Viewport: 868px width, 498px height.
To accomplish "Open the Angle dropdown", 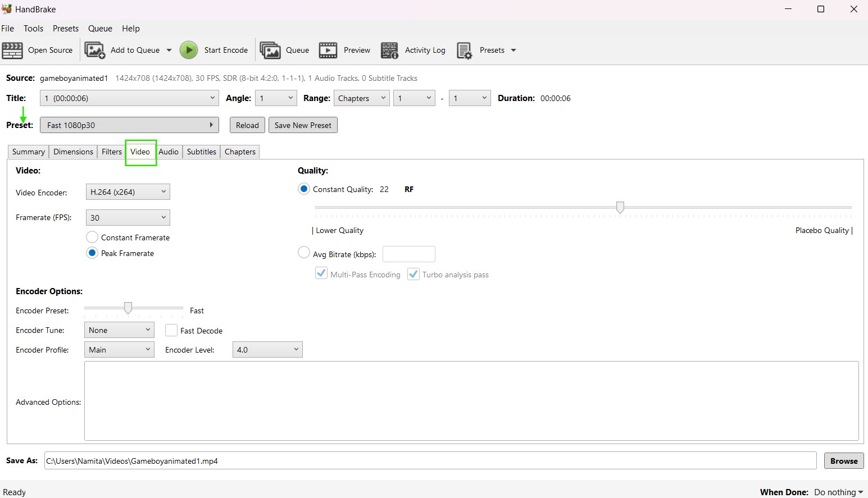I will click(x=276, y=98).
